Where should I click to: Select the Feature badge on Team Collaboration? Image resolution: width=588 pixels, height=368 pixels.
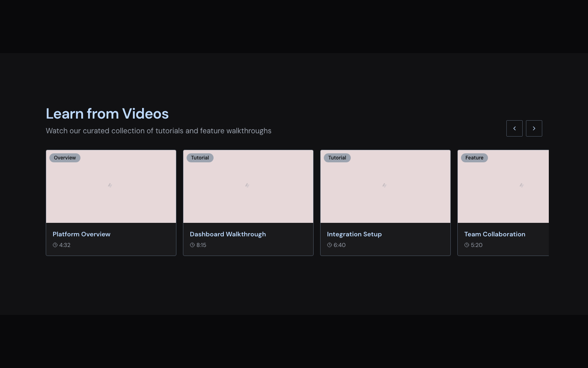(x=474, y=158)
